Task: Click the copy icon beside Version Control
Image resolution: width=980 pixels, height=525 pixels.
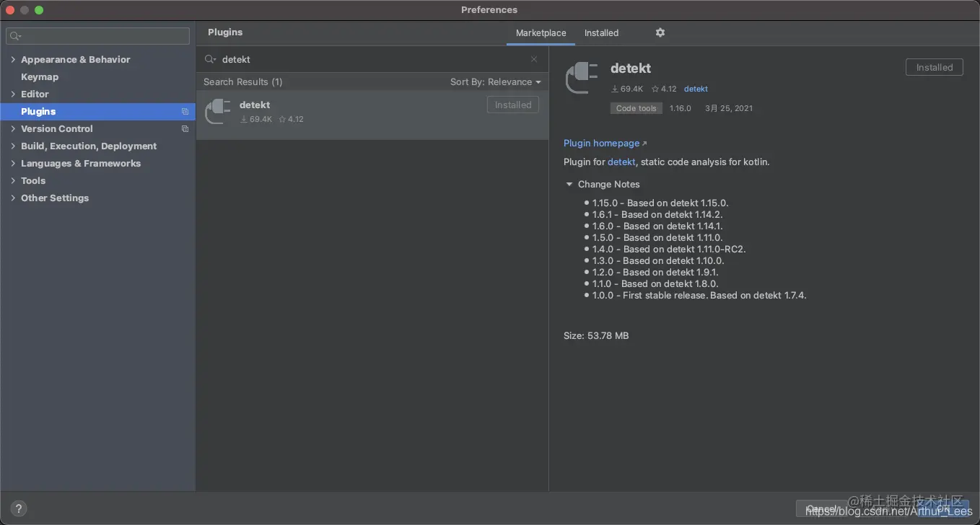Action: point(185,129)
